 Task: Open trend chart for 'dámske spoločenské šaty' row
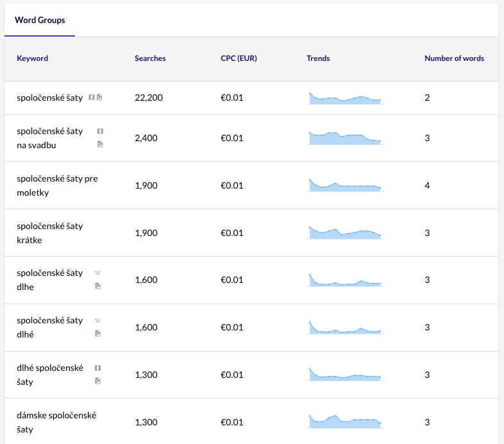tap(345, 422)
